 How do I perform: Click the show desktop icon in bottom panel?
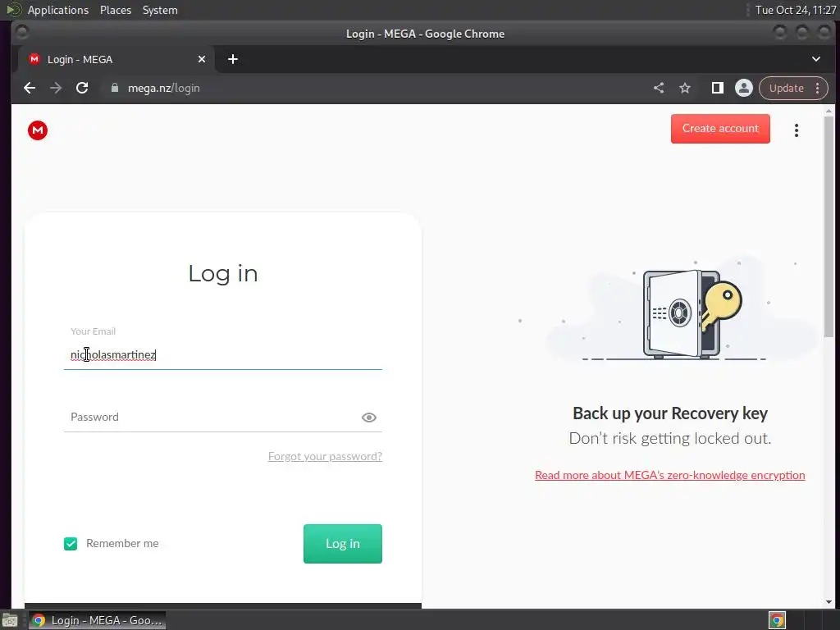coord(10,620)
